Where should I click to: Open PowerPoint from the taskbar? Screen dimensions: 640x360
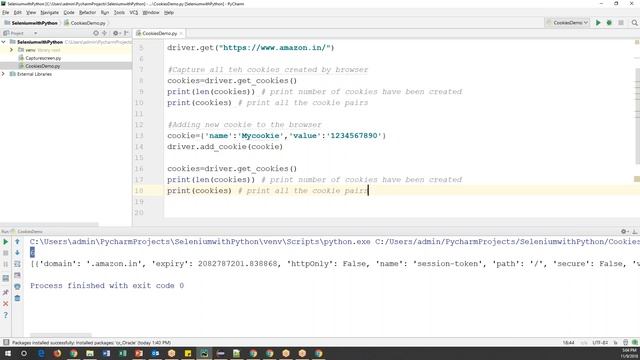point(139,353)
